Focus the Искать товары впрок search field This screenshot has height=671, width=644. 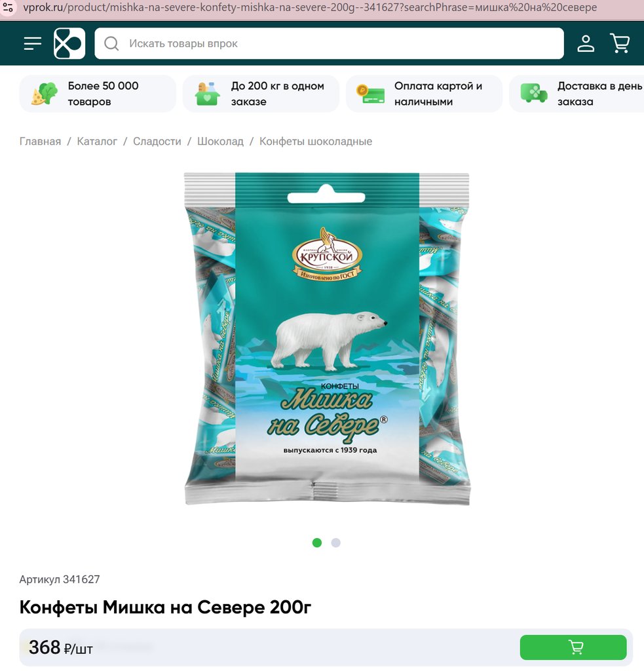click(329, 43)
